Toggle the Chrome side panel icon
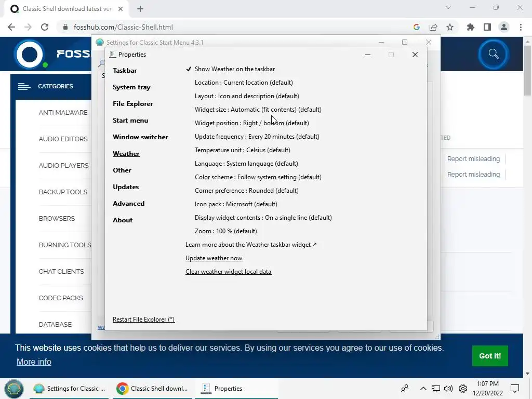Image resolution: width=532 pixels, height=399 pixels. 487,27
